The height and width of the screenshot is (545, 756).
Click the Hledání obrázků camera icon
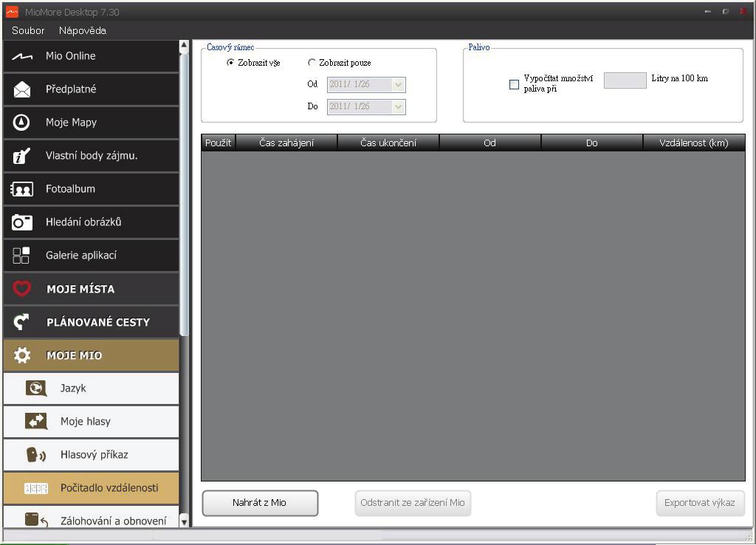[x=21, y=222]
